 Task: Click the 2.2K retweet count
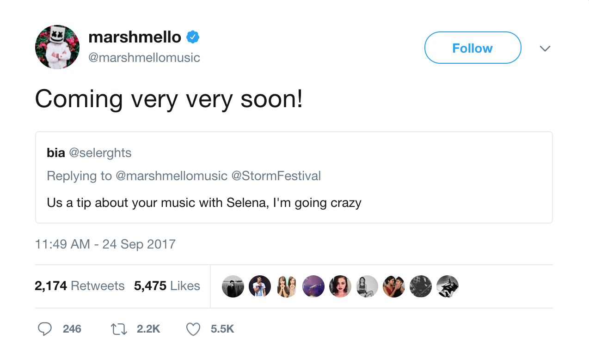point(148,329)
